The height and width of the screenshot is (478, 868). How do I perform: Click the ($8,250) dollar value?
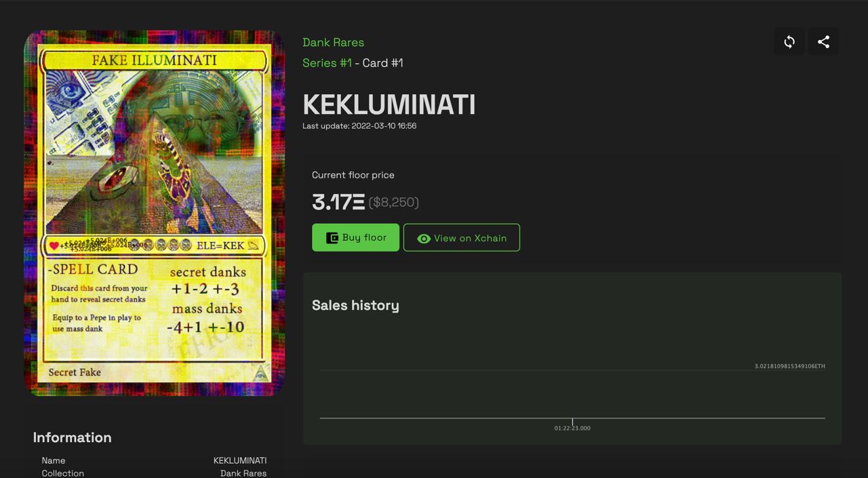coord(393,202)
